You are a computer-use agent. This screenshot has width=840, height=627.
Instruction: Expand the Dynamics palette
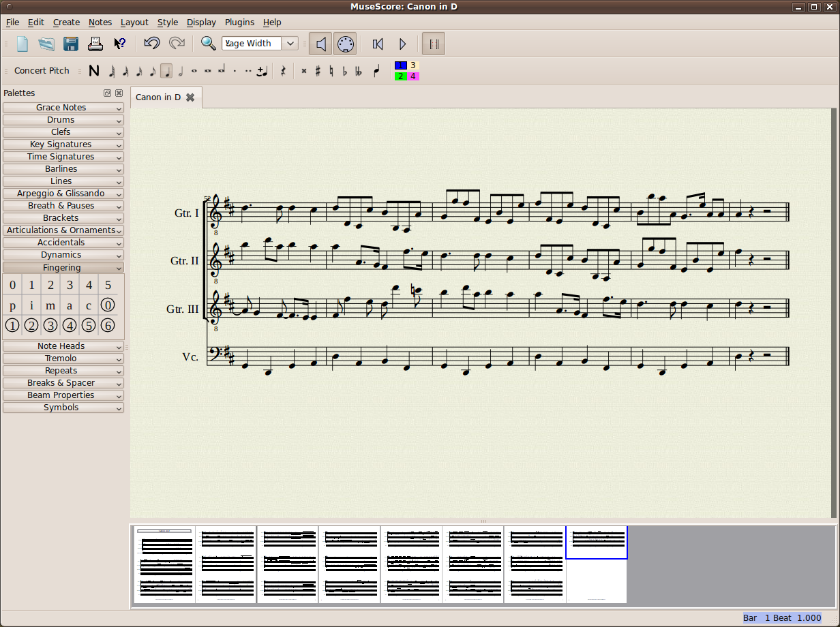(x=63, y=254)
